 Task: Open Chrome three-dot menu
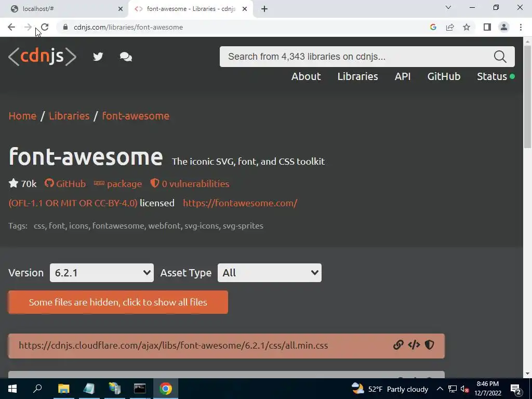(521, 27)
